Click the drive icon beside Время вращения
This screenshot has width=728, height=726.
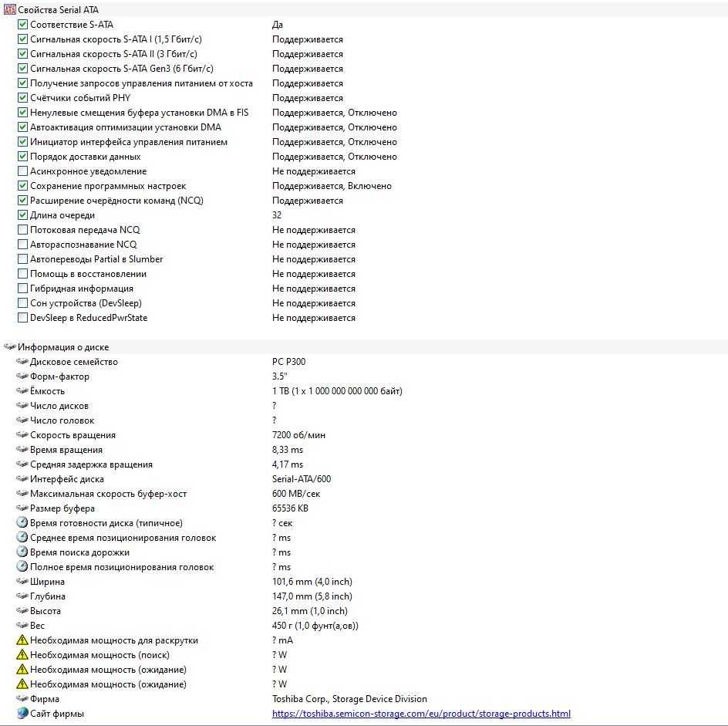click(x=22, y=449)
